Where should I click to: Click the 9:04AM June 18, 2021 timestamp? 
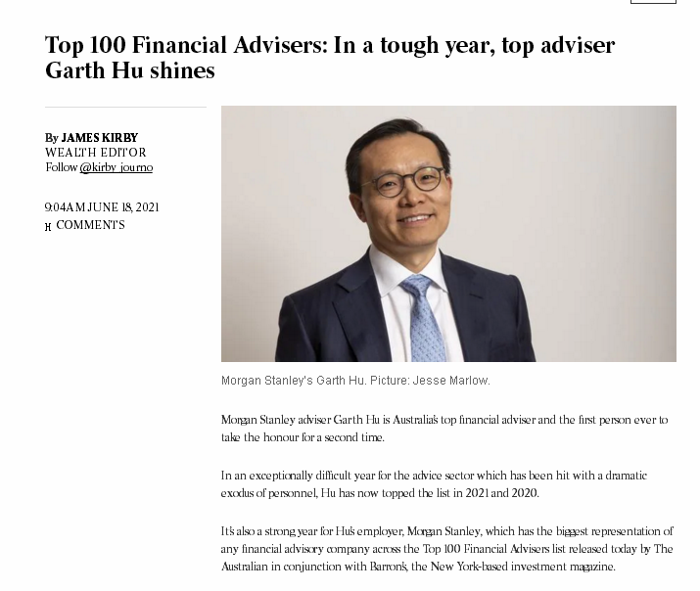point(102,207)
